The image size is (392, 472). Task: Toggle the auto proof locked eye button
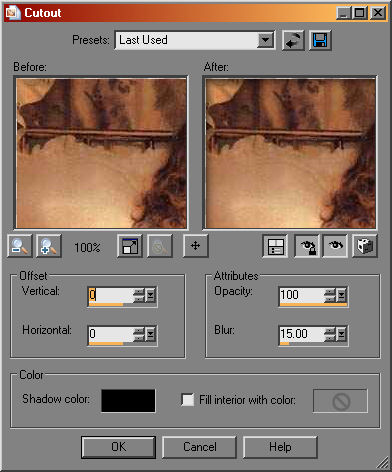tap(307, 246)
